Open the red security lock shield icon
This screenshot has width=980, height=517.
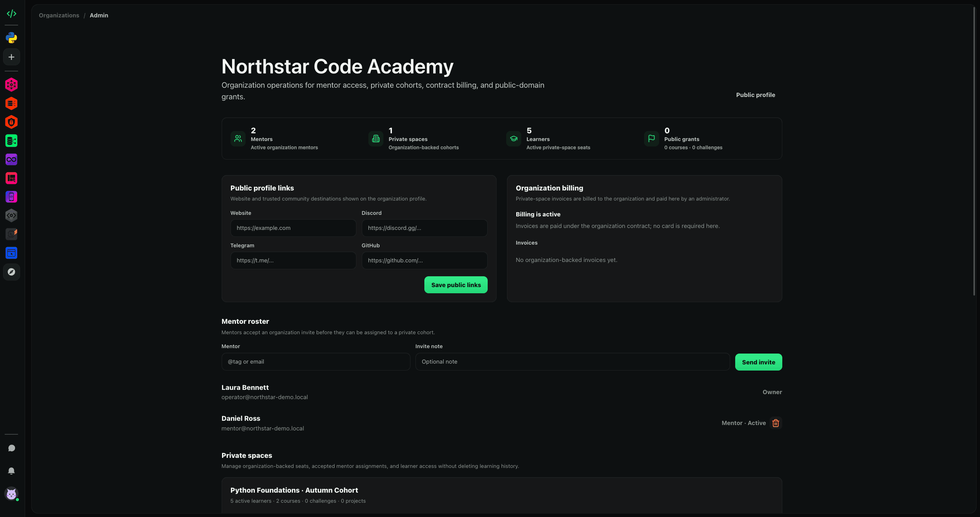pyautogui.click(x=12, y=122)
